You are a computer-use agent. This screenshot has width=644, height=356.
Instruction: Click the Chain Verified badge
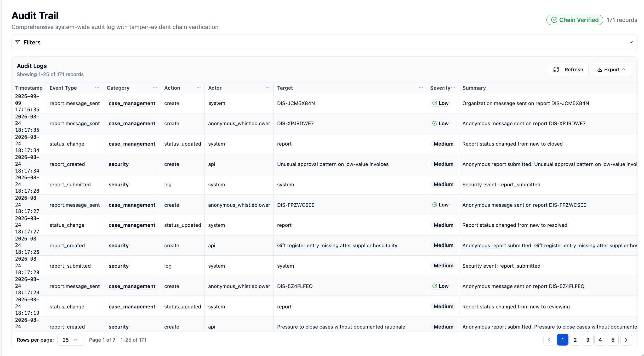tap(575, 20)
